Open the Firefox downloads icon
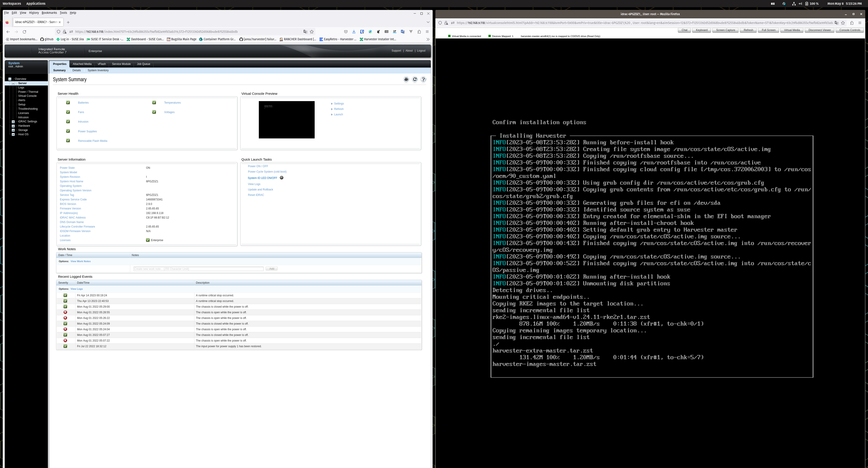 pos(354,31)
